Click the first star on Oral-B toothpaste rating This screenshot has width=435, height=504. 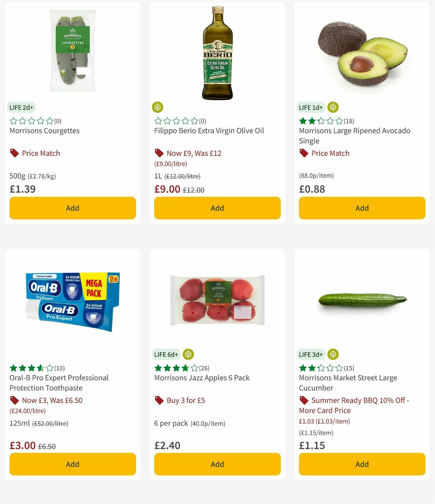(x=13, y=368)
